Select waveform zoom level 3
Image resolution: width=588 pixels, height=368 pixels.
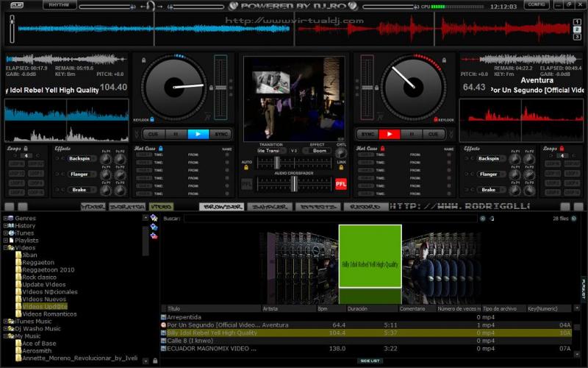[x=577, y=37]
